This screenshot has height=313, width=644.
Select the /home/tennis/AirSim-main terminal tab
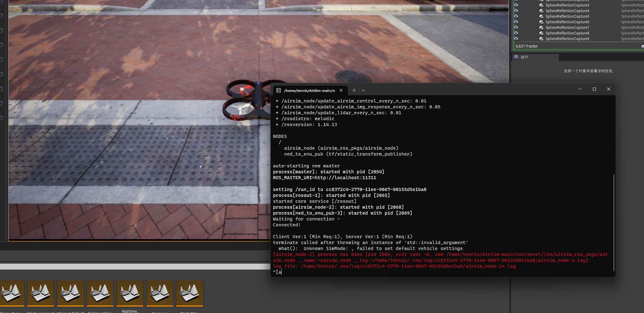pos(309,90)
